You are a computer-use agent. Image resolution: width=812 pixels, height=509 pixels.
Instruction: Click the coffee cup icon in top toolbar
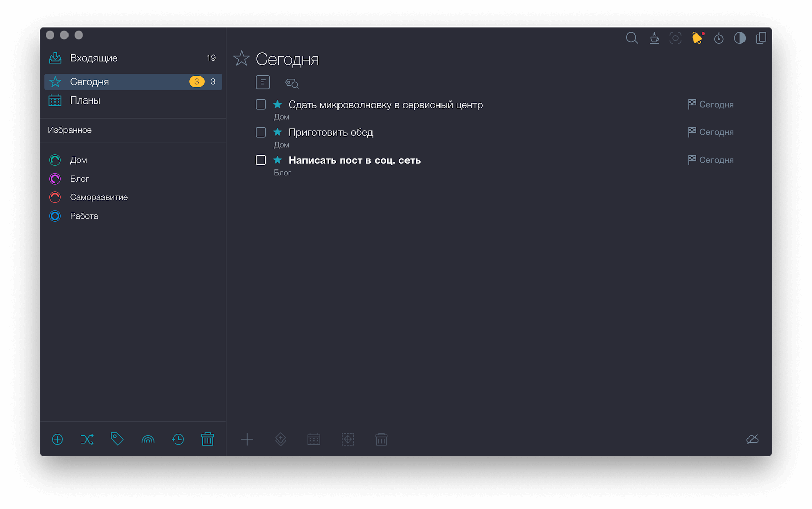coord(654,38)
